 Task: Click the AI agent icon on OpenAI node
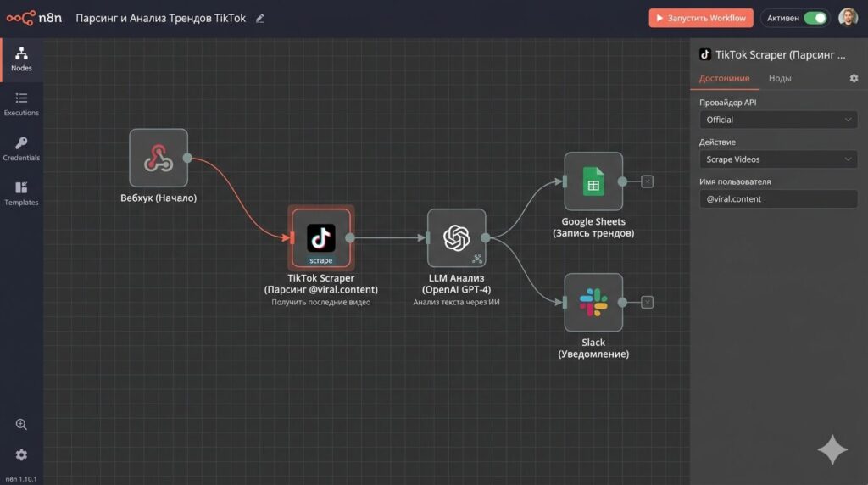pyautogui.click(x=476, y=259)
